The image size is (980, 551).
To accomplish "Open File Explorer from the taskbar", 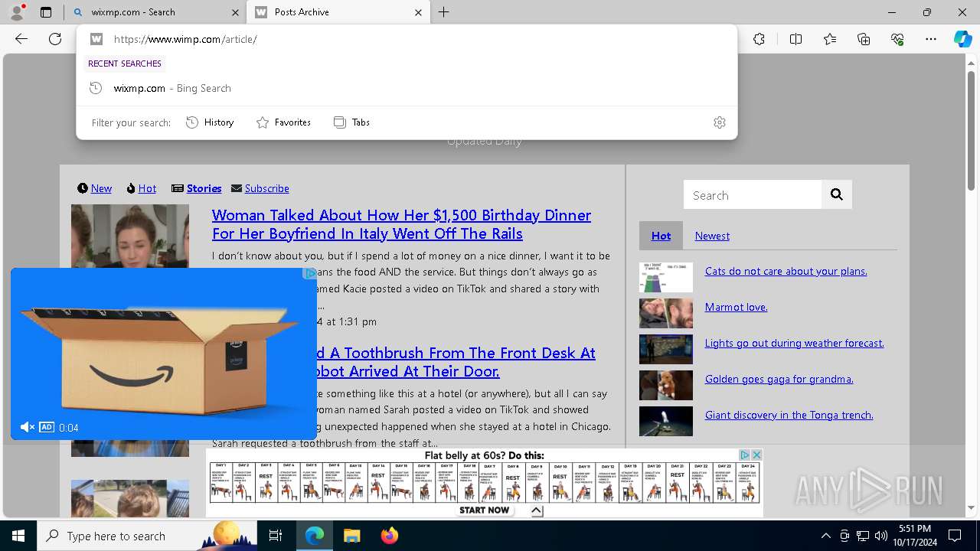I will click(x=351, y=536).
